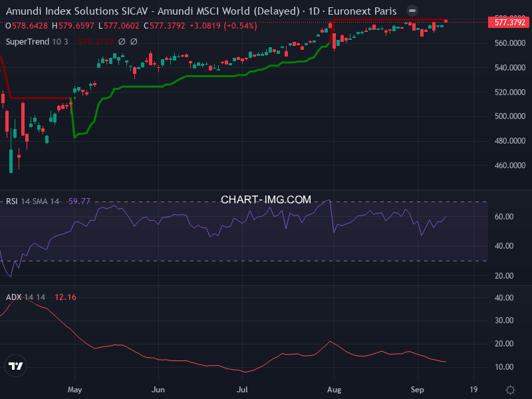
Task: Click the RSI 20.00 scale label
Action: (x=504, y=276)
